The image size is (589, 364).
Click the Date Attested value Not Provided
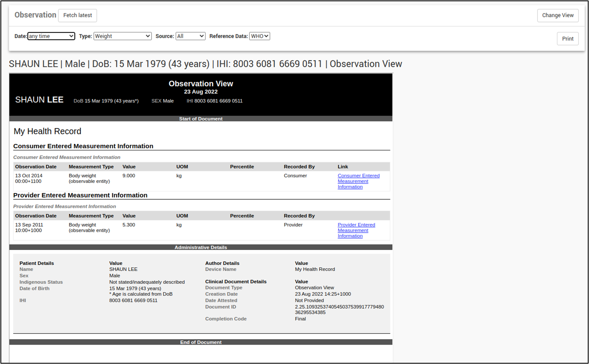pyautogui.click(x=309, y=300)
